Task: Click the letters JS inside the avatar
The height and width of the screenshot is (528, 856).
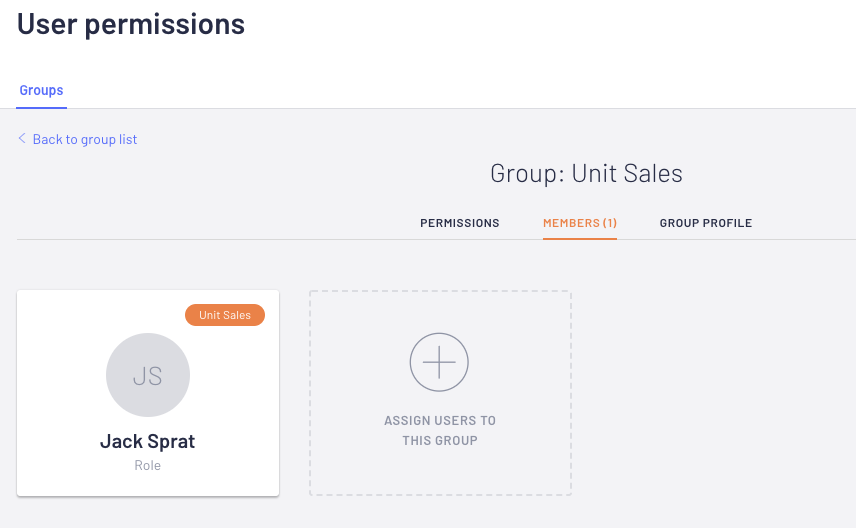Action: (x=147, y=376)
